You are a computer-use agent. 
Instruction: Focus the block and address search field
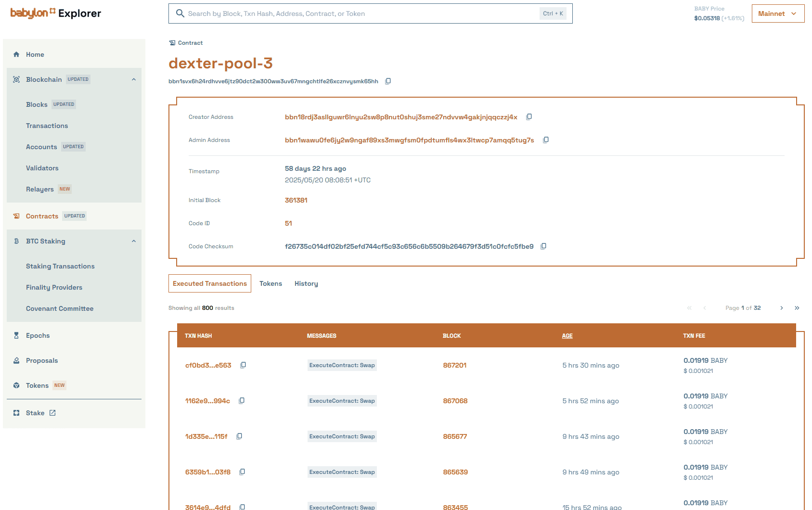(361, 13)
